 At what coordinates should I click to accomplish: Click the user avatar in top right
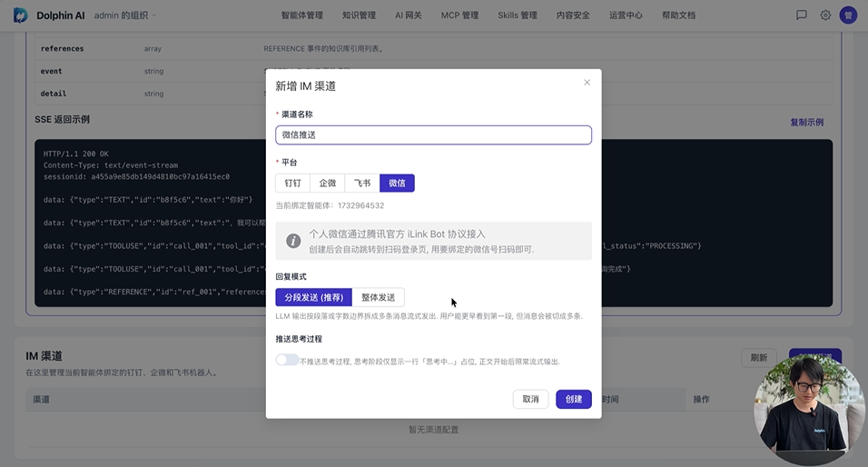848,15
